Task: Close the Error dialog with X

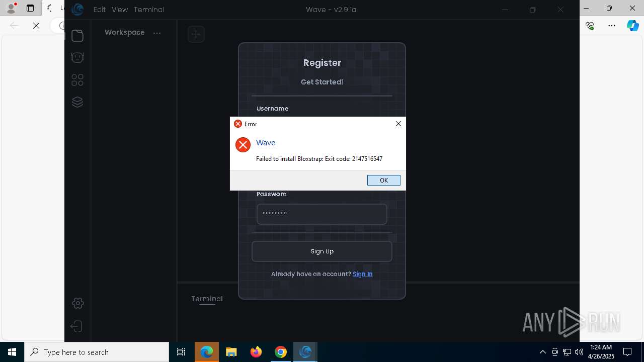Action: pyautogui.click(x=398, y=124)
